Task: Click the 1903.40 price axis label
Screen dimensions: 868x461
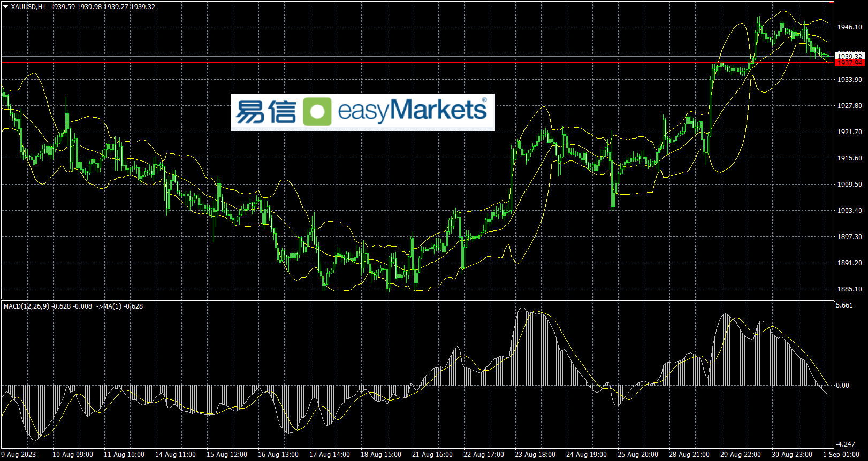Action: click(x=850, y=211)
